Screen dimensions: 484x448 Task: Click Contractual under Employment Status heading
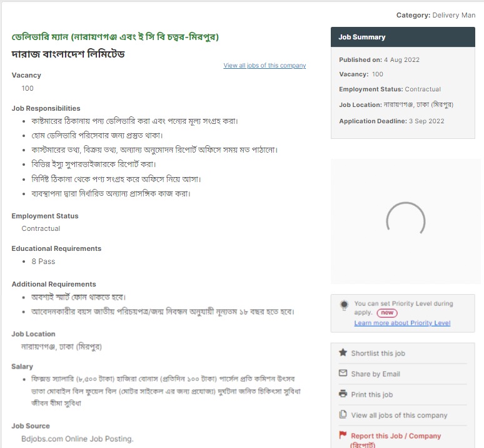tap(41, 228)
